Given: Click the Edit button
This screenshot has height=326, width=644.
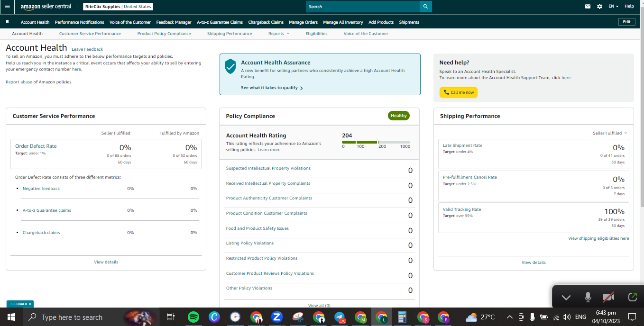Looking at the screenshot, I should 626,22.
